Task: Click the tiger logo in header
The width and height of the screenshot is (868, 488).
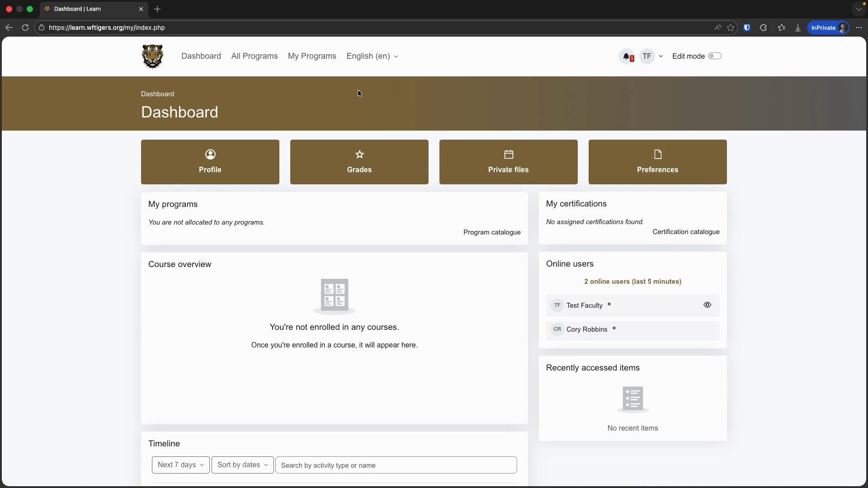Action: [x=152, y=56]
